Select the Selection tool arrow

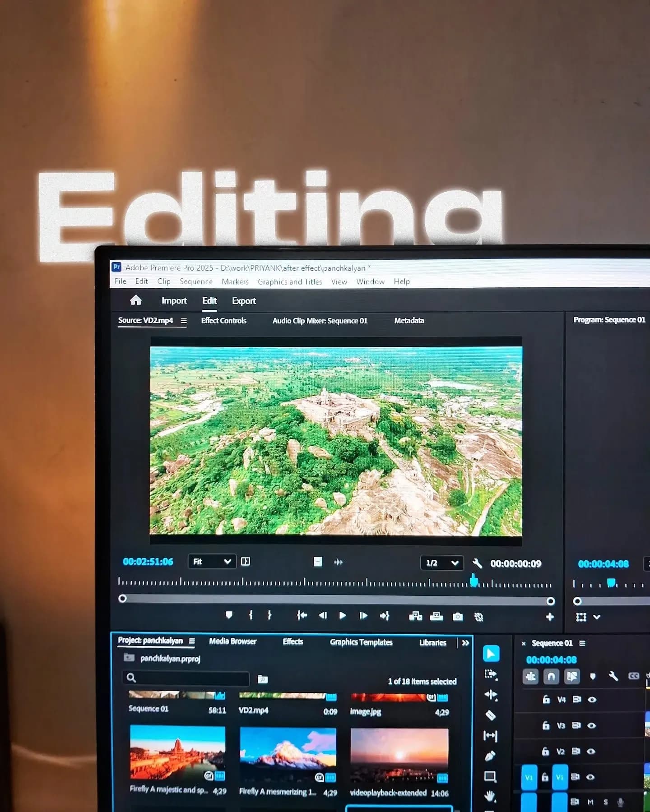(491, 654)
